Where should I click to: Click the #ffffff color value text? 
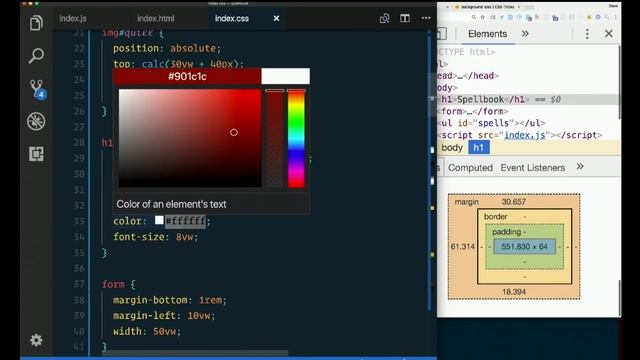pyautogui.click(x=186, y=221)
